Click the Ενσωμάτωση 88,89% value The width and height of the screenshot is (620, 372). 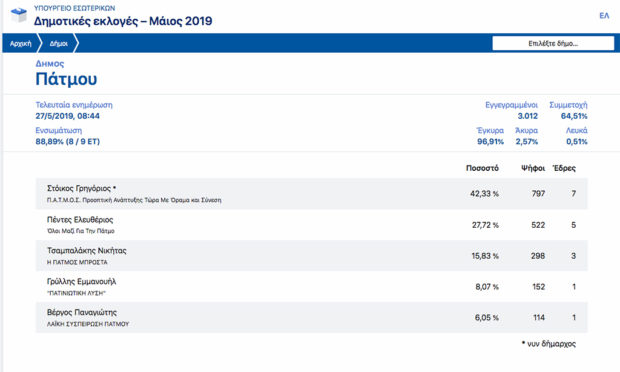coord(68,142)
